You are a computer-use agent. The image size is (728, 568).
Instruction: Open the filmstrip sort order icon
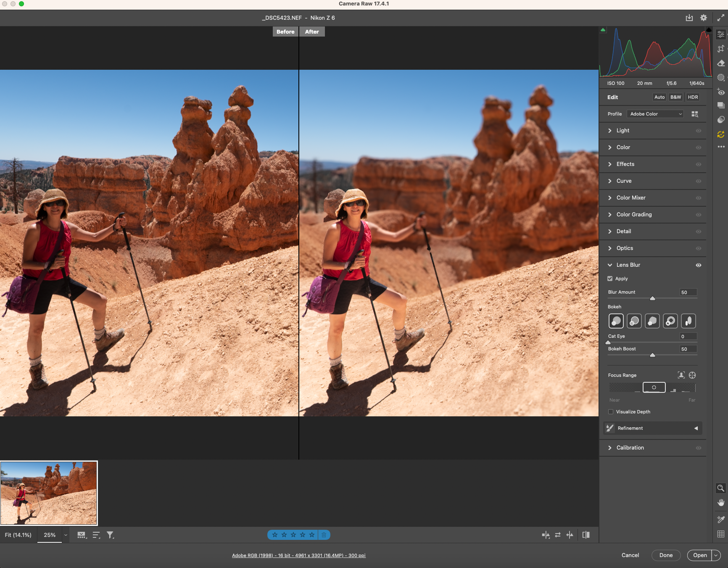96,535
